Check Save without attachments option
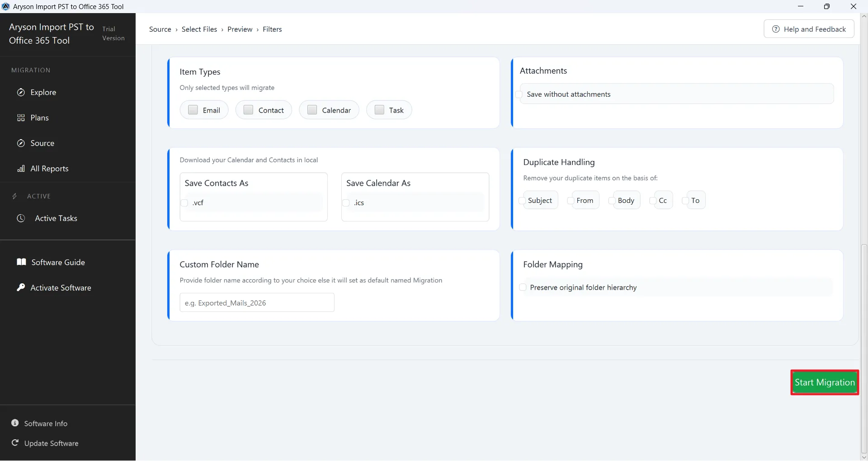The image size is (868, 461). (519, 94)
